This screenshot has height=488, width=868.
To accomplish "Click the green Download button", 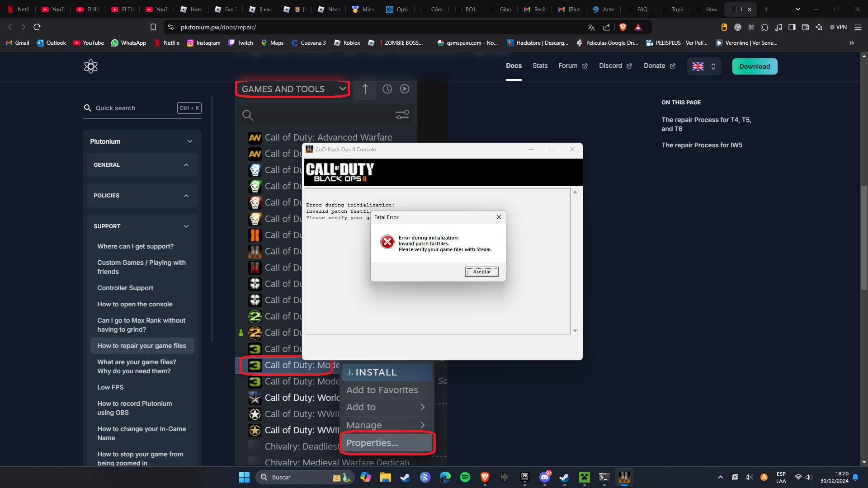I will click(x=755, y=66).
